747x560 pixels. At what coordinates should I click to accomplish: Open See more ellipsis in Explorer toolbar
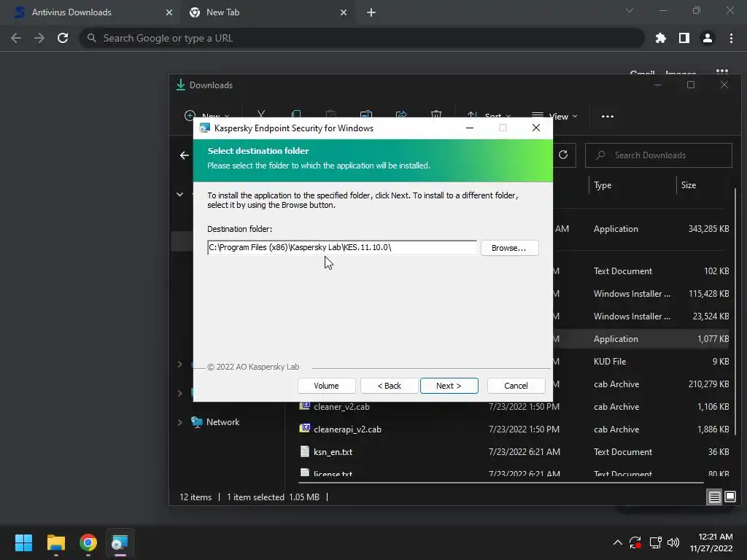tap(608, 116)
